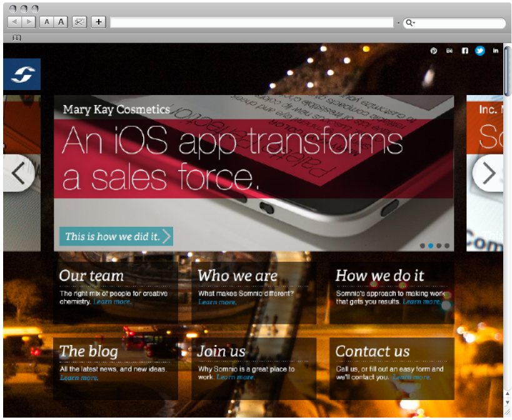Increase text size with the large A button
512x420 pixels.
coord(61,22)
